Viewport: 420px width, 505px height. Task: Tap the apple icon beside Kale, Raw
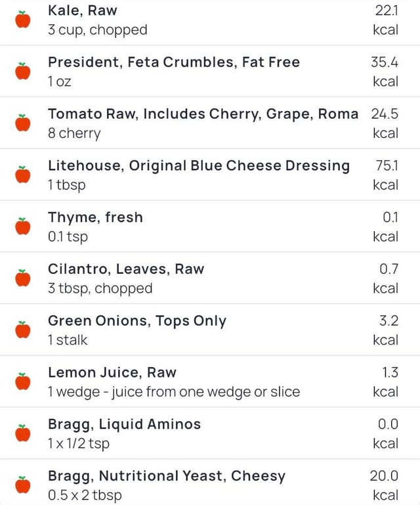[23, 19]
